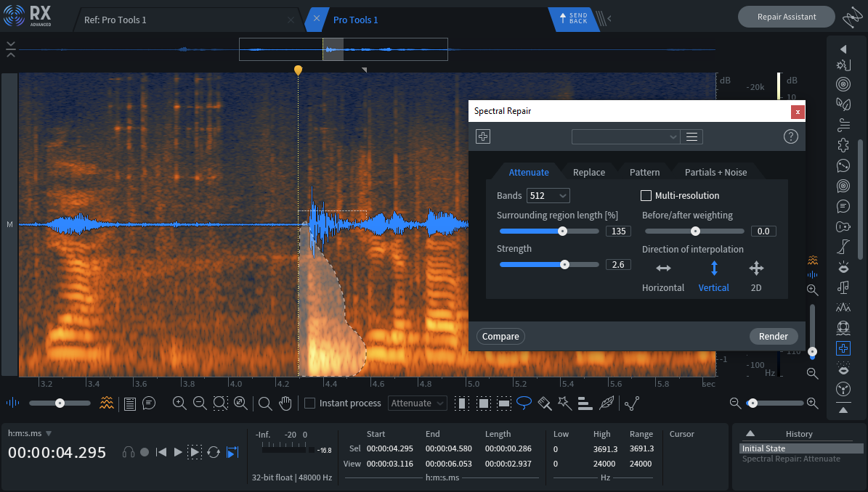Image resolution: width=868 pixels, height=492 pixels.
Task: Click the speech bubble markers icon in toolbar
Action: pos(149,403)
